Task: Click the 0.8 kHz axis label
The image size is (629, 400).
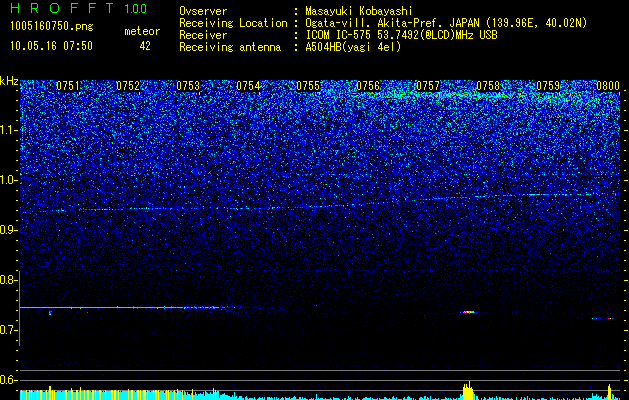Action: [x=8, y=280]
